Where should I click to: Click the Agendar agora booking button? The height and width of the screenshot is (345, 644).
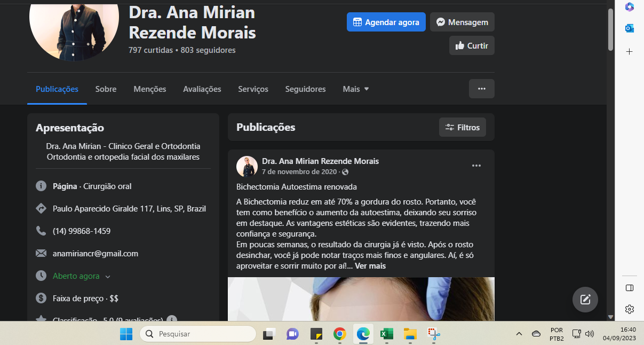(x=386, y=22)
